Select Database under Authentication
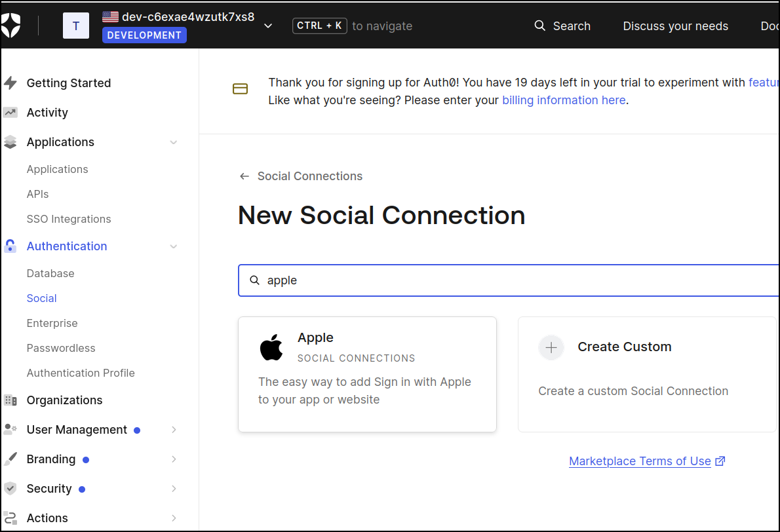The height and width of the screenshot is (532, 780). point(50,273)
